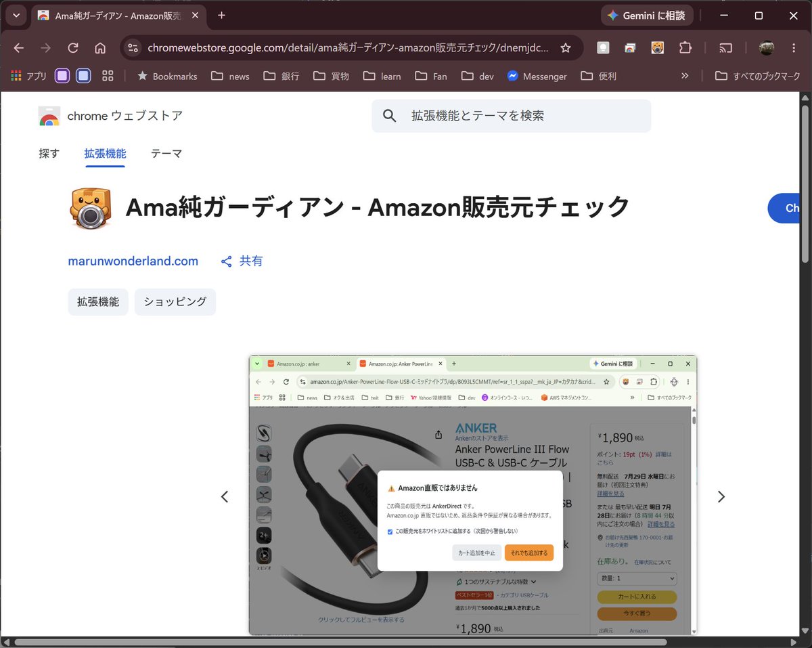
Task: Open the Chrome profile avatar
Action: (x=767, y=47)
